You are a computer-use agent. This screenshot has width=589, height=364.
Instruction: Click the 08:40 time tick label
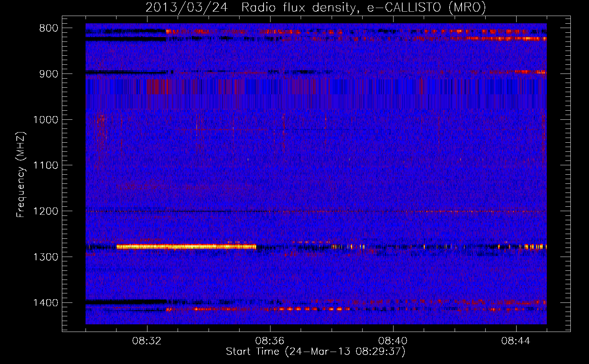click(393, 341)
